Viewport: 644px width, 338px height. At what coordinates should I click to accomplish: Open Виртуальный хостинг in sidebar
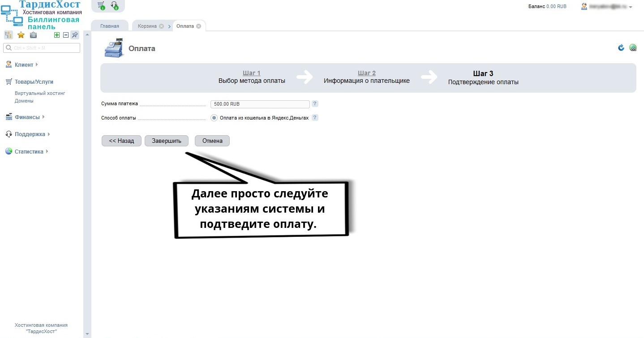click(x=40, y=93)
